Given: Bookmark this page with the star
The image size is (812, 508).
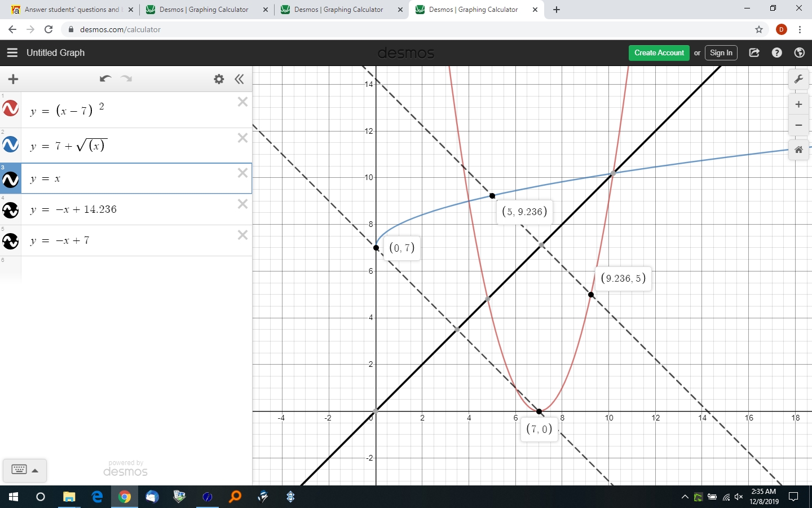Looking at the screenshot, I should coord(759,29).
